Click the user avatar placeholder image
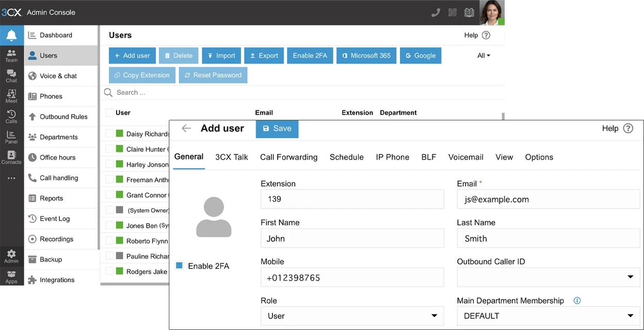The width and height of the screenshot is (644, 330). 214,217
